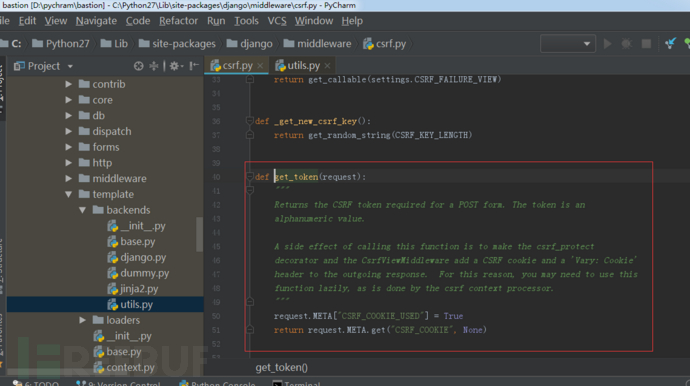Expand the db folder

point(69,116)
